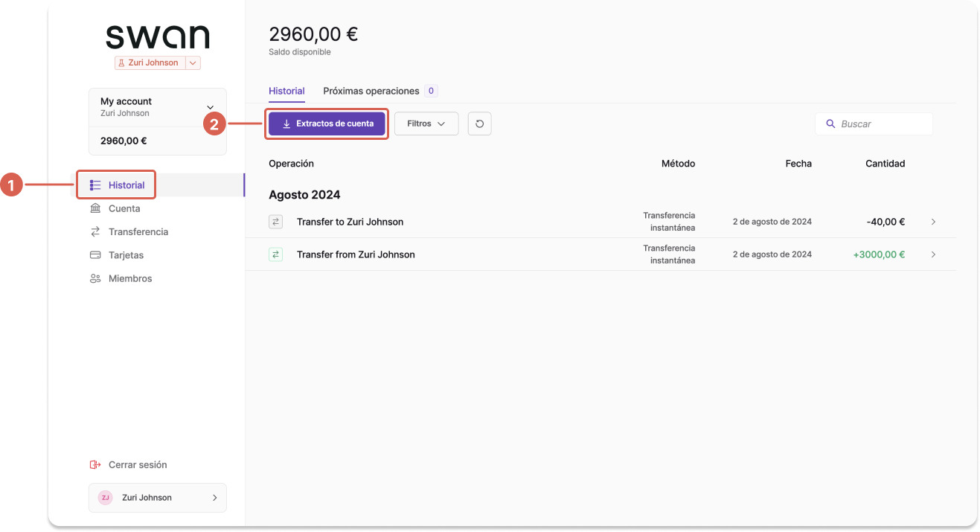Expand chevron for the -40,00 € row
Screen dimensions: 980x532
(x=933, y=222)
